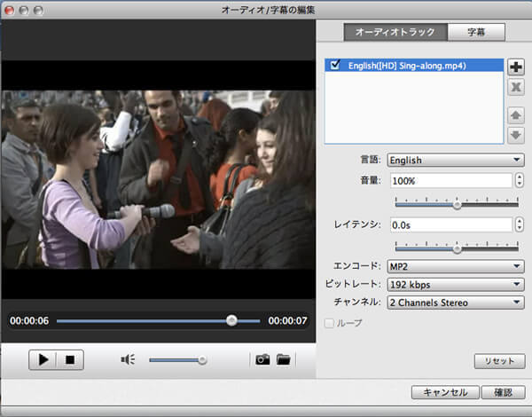Image resolution: width=532 pixels, height=417 pixels.
Task: Switch to the 字幕 tab
Action: tap(476, 32)
